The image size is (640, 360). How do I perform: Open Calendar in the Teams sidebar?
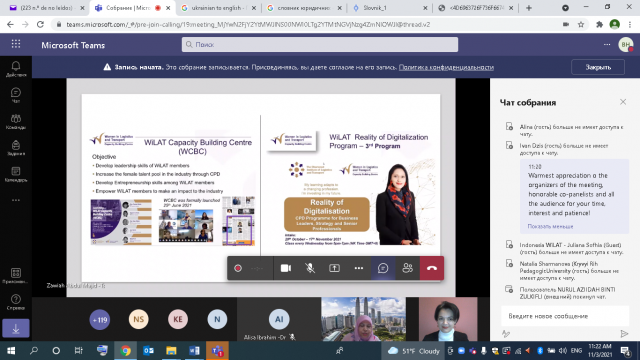(x=16, y=174)
